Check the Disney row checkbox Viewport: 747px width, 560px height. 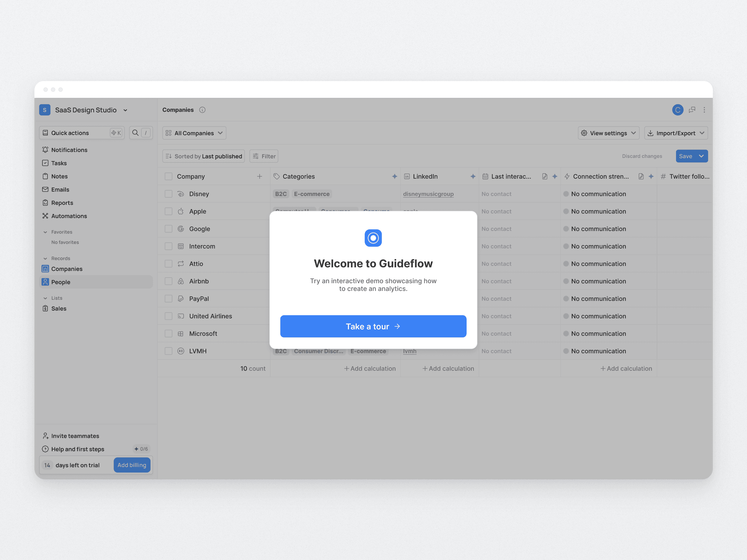(x=169, y=194)
